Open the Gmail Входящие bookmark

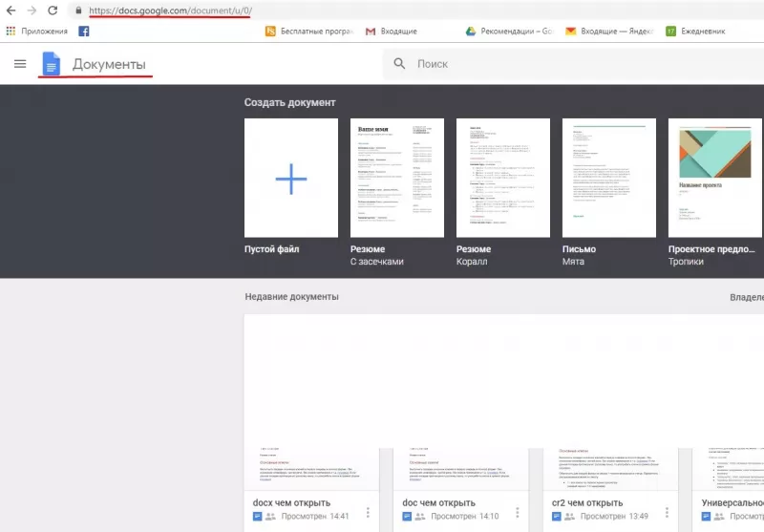(x=392, y=32)
